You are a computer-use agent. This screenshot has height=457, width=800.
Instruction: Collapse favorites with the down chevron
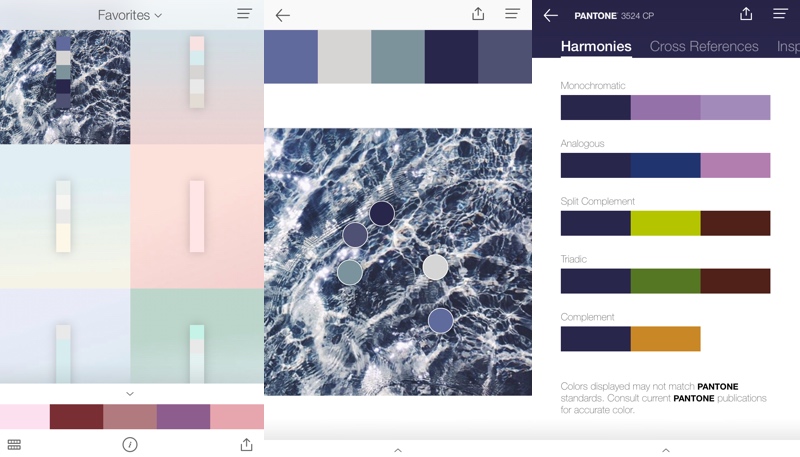point(130,394)
